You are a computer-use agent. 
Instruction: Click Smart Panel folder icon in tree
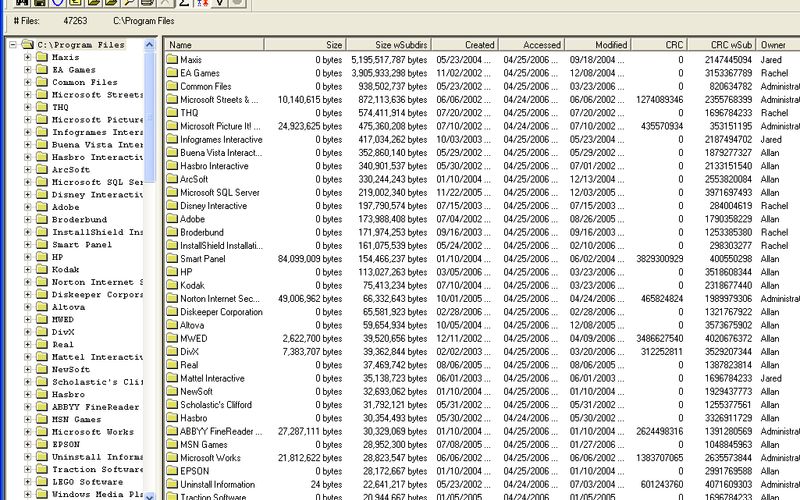click(42, 244)
